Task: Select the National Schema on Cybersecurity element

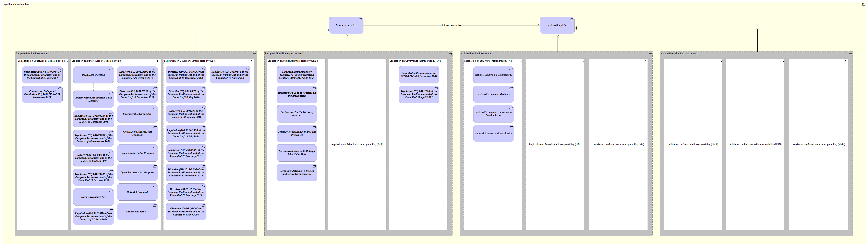Action: pyautogui.click(x=494, y=74)
